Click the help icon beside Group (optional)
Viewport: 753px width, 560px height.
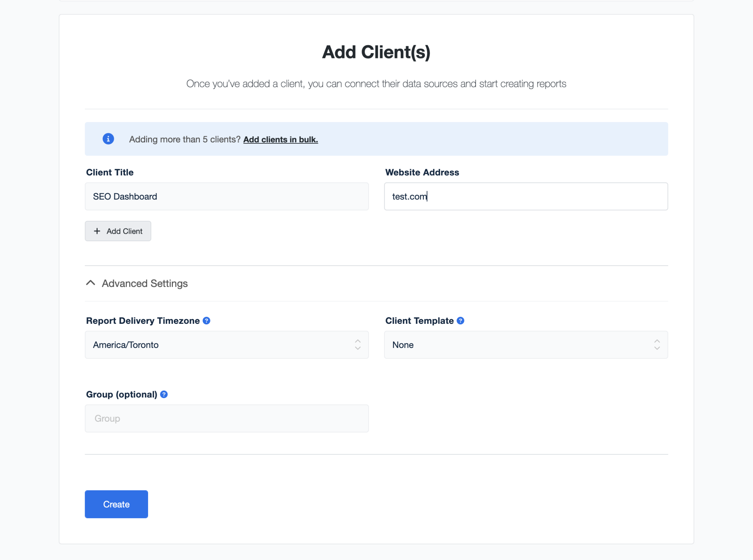tap(164, 394)
